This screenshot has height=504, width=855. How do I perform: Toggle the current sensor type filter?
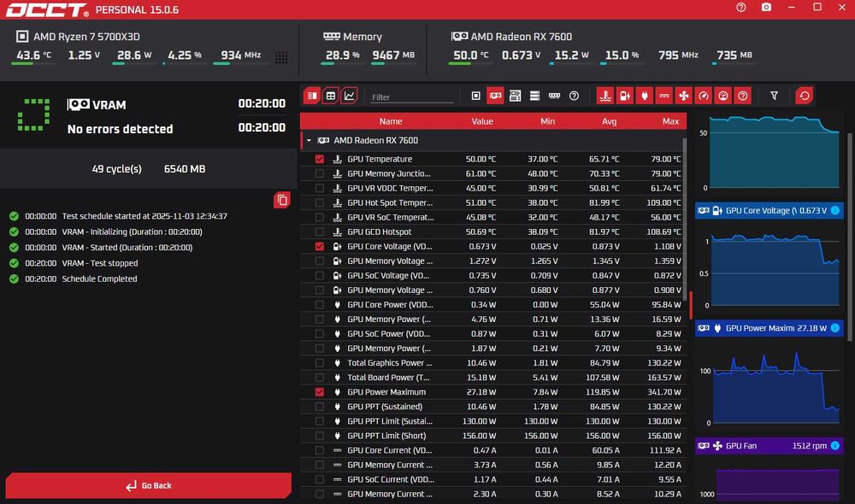[x=664, y=96]
